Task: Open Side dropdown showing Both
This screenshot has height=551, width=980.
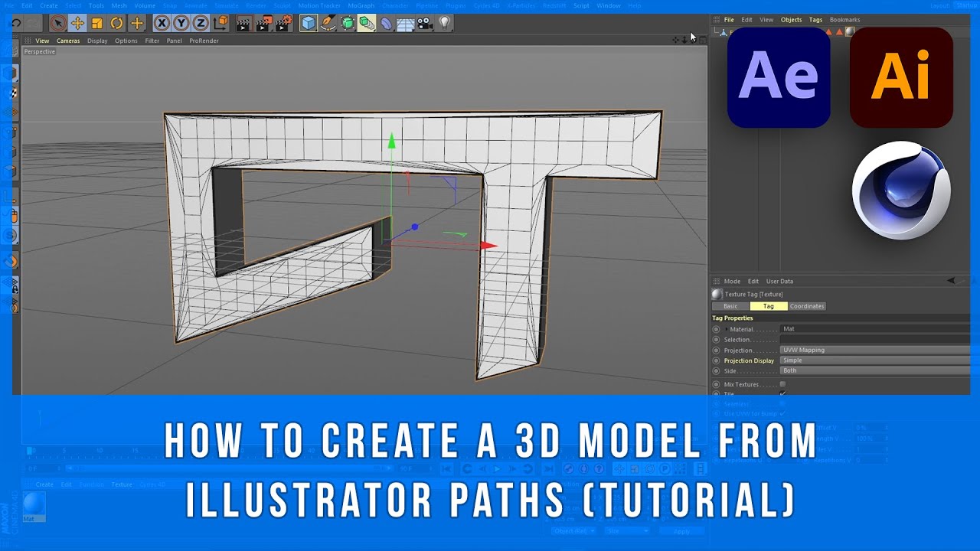Action: (875, 370)
